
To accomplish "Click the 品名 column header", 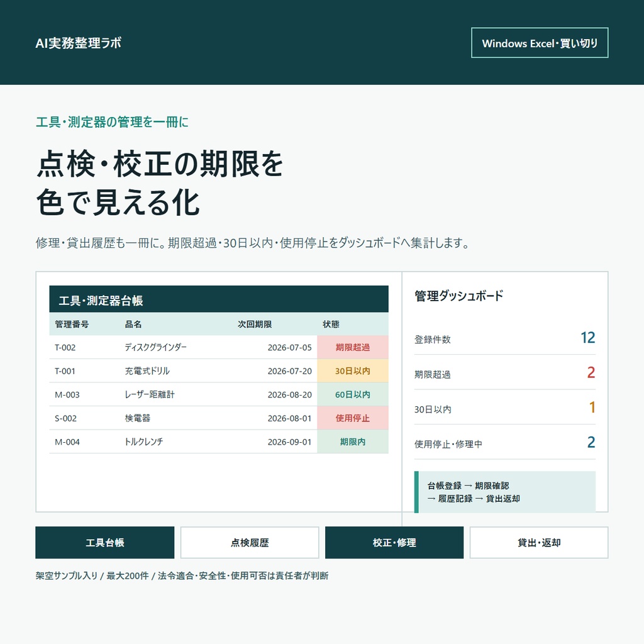I will click(x=133, y=324).
